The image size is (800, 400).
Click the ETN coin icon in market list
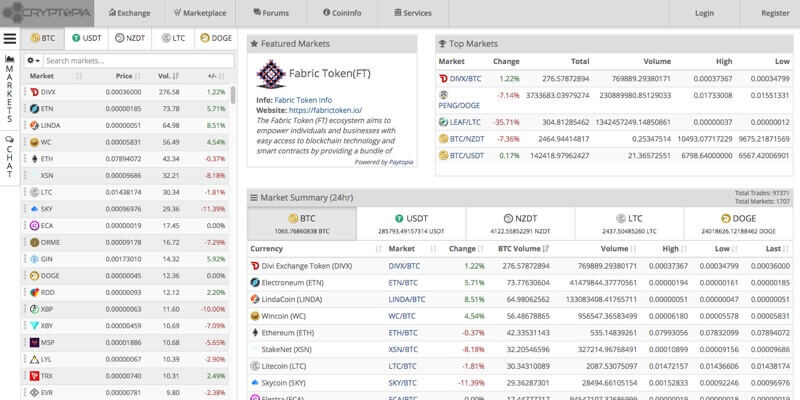[x=34, y=109]
